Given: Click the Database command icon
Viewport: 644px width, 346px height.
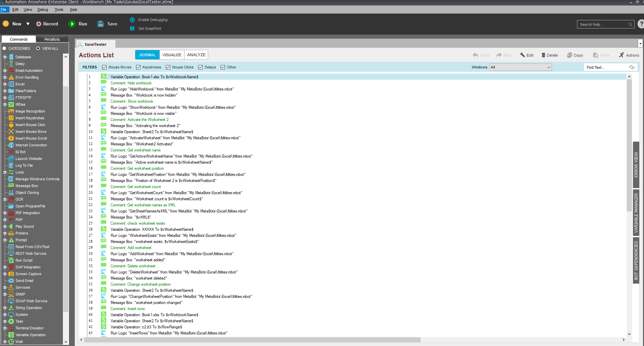Looking at the screenshot, I should (x=11, y=57).
